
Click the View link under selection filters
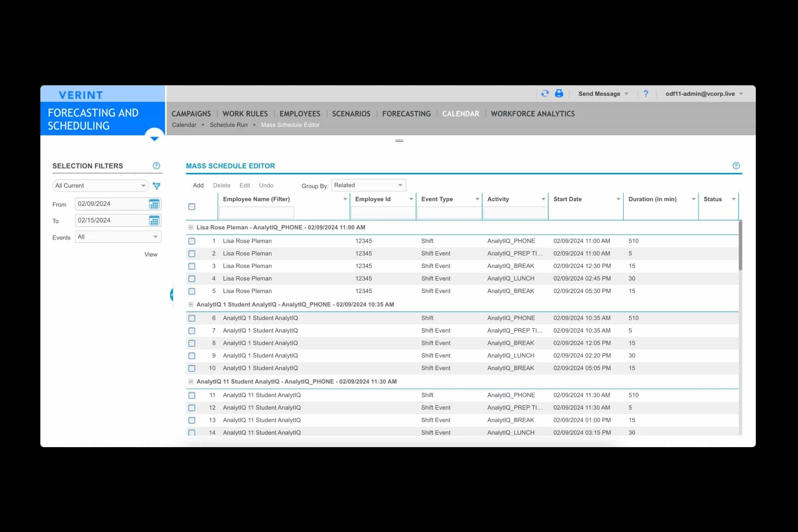[x=150, y=254]
